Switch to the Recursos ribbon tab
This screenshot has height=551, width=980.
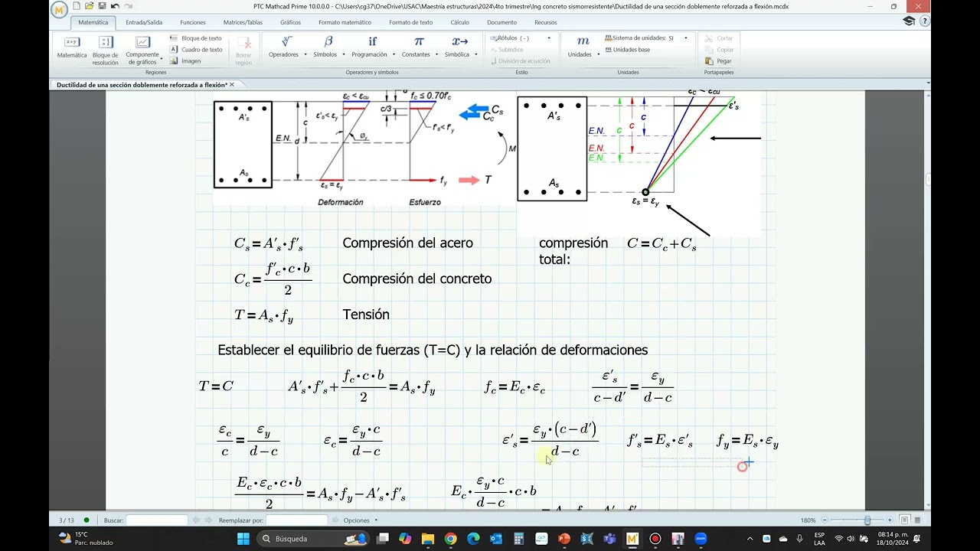pyautogui.click(x=546, y=22)
